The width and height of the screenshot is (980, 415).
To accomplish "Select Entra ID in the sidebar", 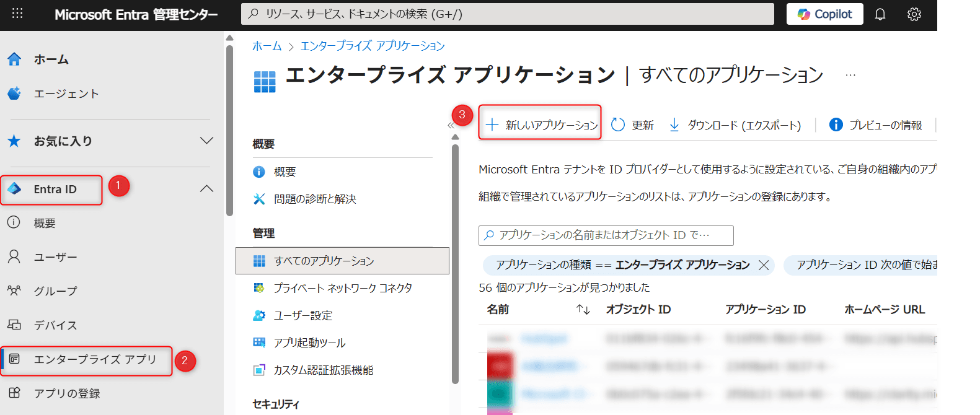I will click(x=55, y=190).
